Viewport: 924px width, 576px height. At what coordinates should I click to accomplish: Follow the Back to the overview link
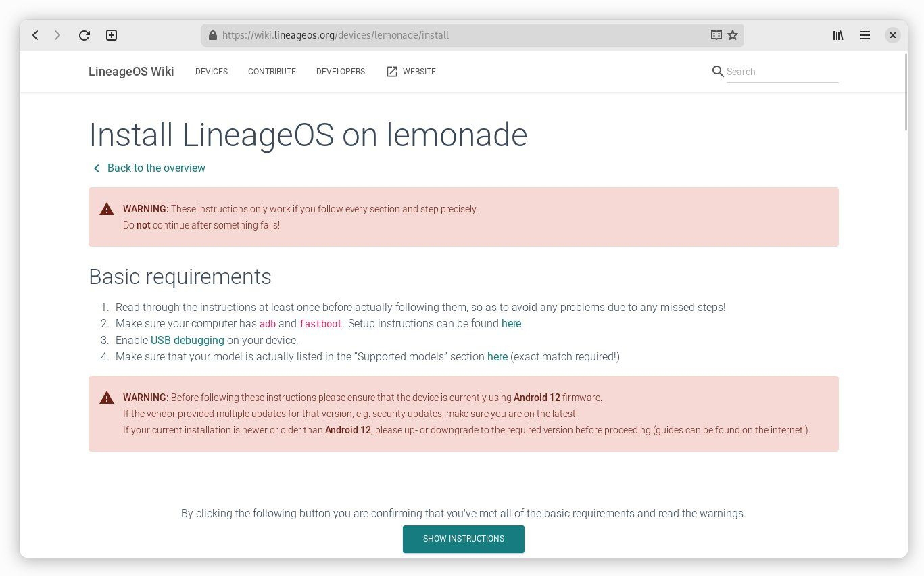[x=156, y=168]
